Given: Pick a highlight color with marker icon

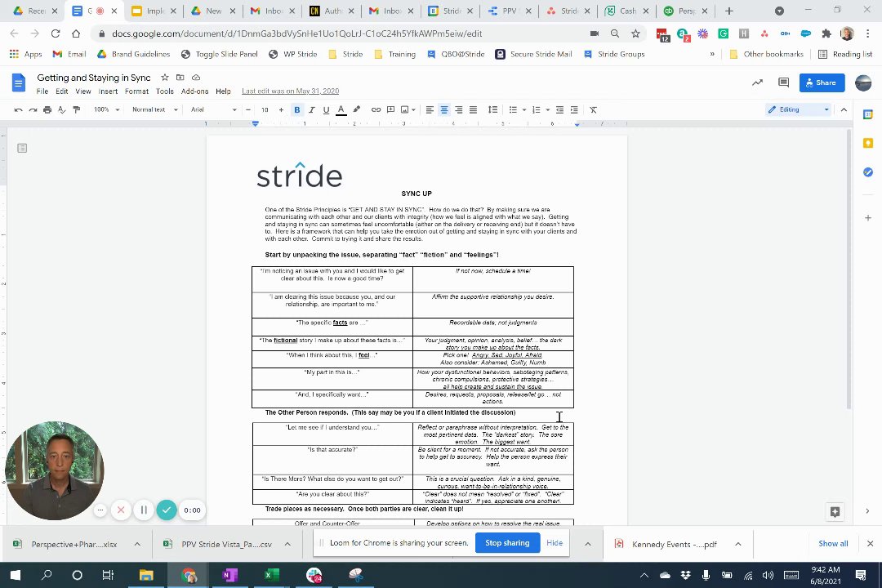Looking at the screenshot, I should (357, 109).
